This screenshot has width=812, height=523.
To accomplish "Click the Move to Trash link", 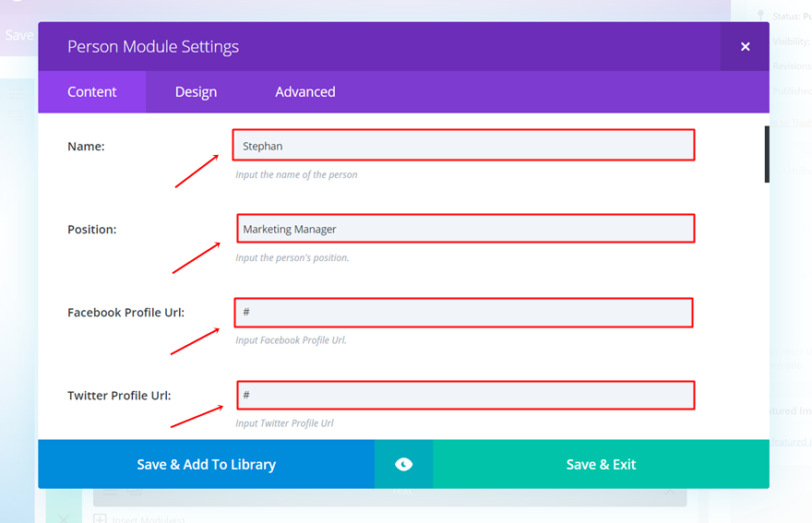I will tap(790, 124).
